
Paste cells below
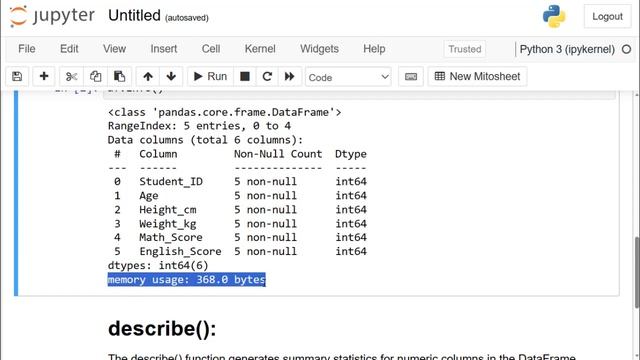coord(119,76)
